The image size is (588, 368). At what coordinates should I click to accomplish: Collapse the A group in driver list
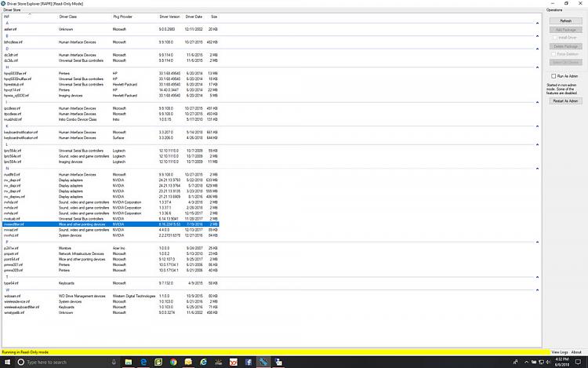pos(537,24)
